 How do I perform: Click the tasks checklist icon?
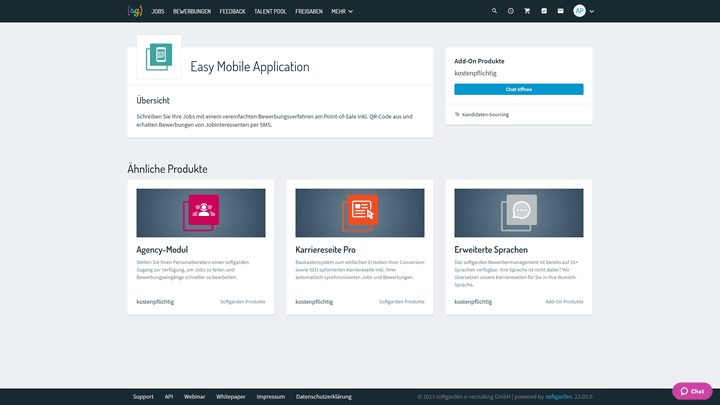tap(544, 11)
